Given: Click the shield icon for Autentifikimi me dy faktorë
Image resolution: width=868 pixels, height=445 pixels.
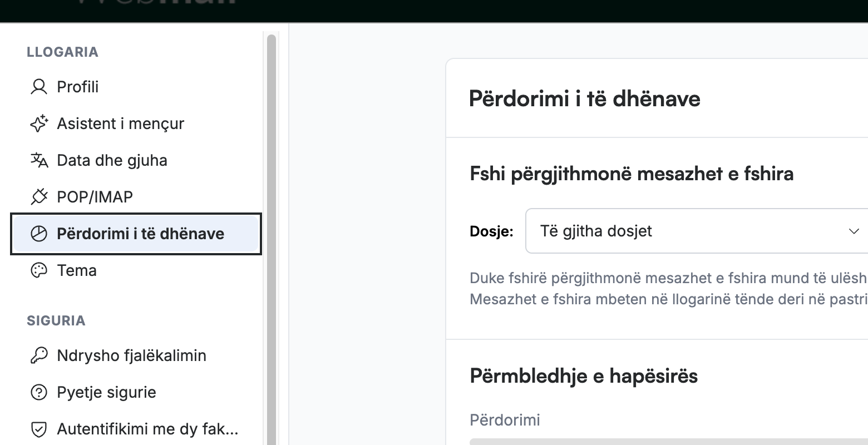Looking at the screenshot, I should (x=38, y=429).
